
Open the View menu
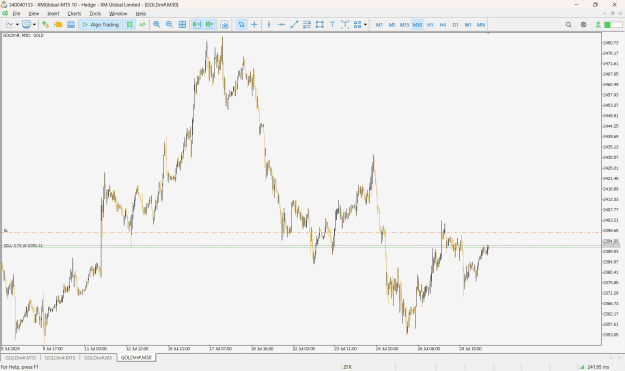[x=34, y=14]
